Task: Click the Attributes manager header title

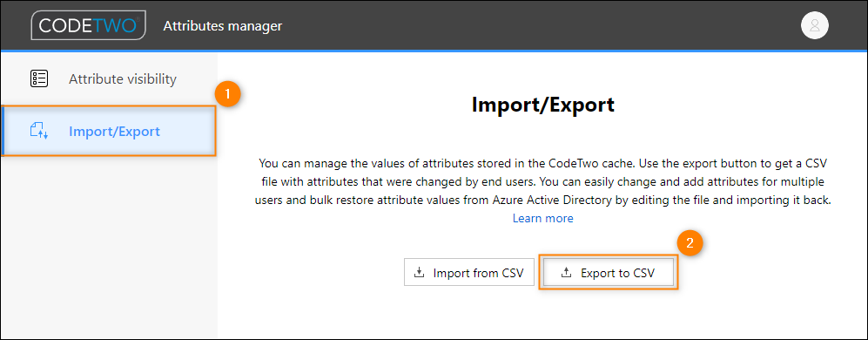Action: 223,25
